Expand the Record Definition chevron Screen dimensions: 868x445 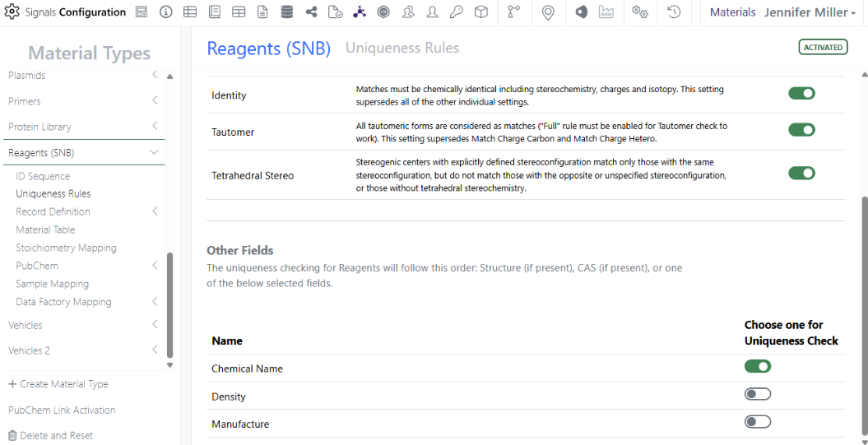tap(155, 211)
